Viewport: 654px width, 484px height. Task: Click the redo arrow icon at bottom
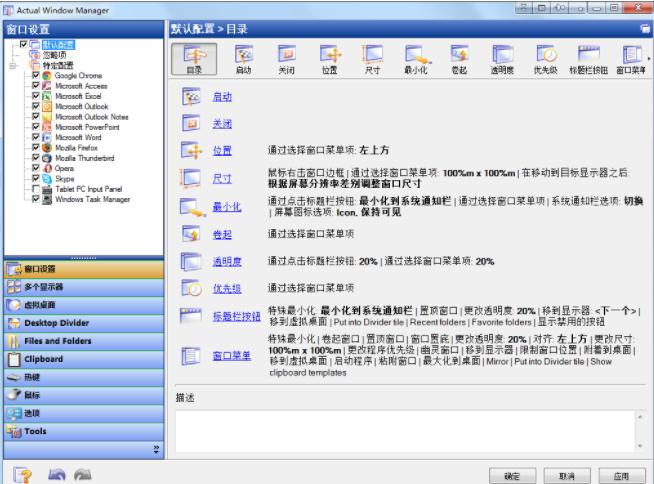point(83,474)
